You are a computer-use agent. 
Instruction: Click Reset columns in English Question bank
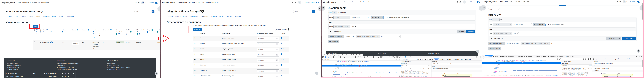[350, 36]
